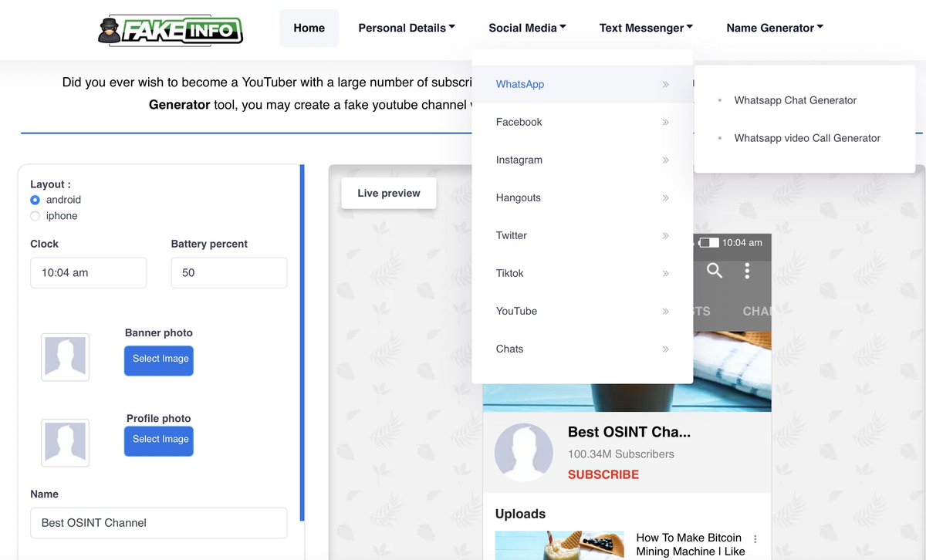The height and width of the screenshot is (560, 926).
Task: Select the android layout option
Action: pos(34,199)
